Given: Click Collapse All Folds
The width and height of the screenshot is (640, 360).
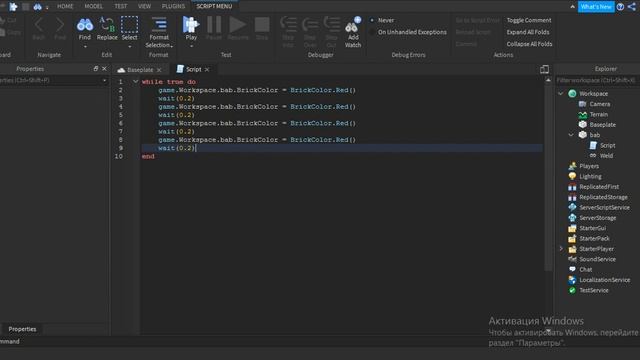Looking at the screenshot, I should coord(529,44).
